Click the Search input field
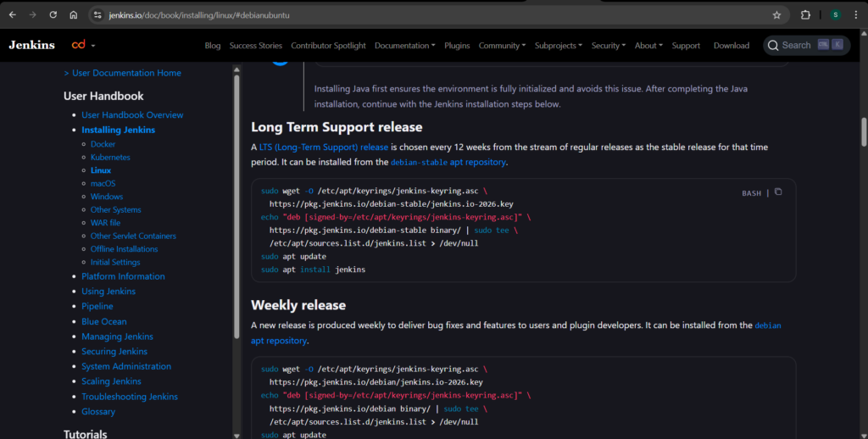Viewport: 868px width, 439px height. click(x=796, y=45)
